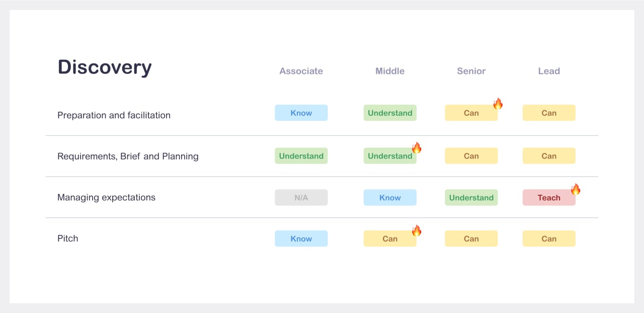Click the red Teach badge for Lead
Screen dimensions: 644x313
(x=549, y=198)
